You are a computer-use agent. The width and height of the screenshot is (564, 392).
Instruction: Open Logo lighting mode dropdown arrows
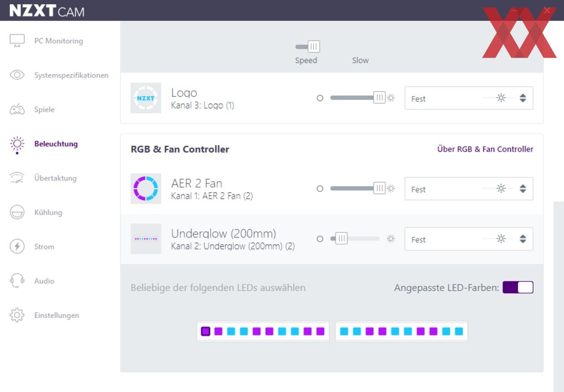[523, 98]
